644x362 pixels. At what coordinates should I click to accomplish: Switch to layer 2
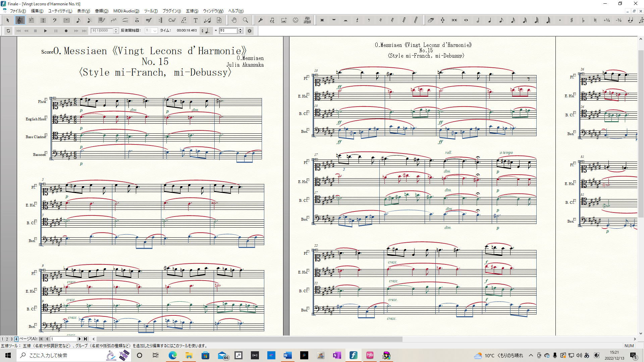click(7, 339)
